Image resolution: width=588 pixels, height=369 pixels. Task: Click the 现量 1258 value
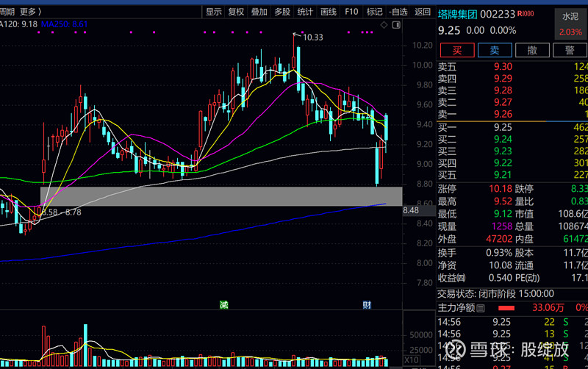click(502, 226)
